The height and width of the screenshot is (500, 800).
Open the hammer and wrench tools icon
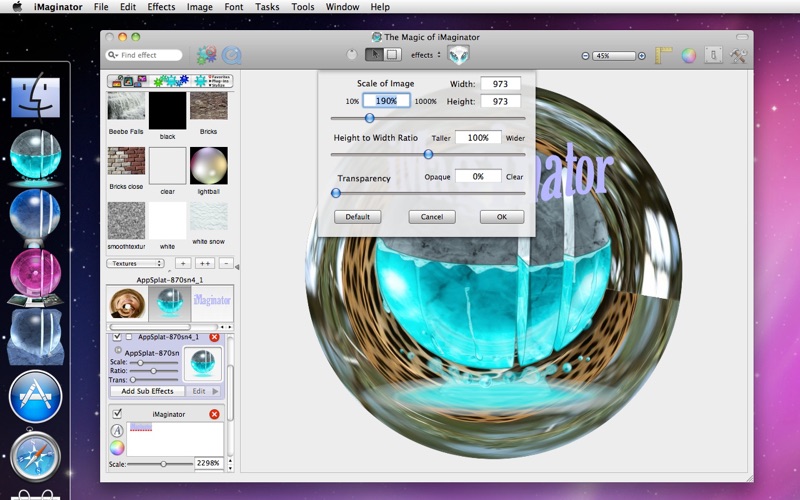coord(738,55)
